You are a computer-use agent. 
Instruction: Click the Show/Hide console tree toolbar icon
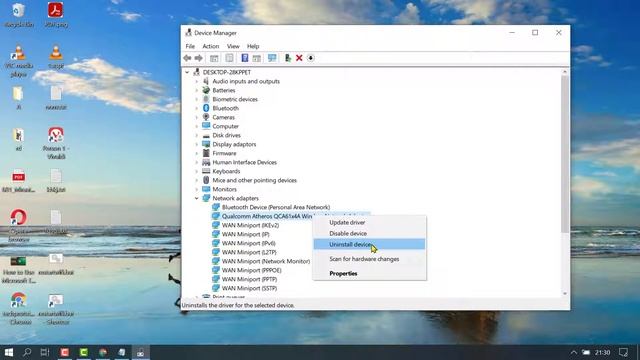click(x=214, y=58)
